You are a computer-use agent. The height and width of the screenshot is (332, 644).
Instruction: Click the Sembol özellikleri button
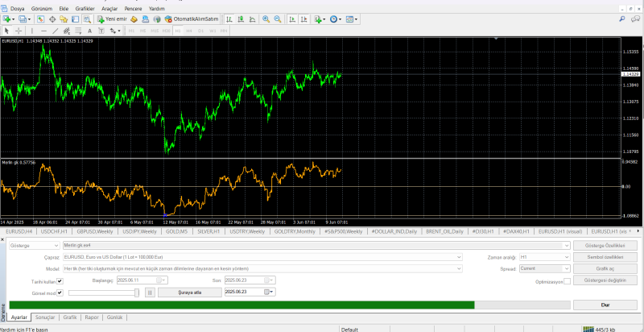pos(605,257)
